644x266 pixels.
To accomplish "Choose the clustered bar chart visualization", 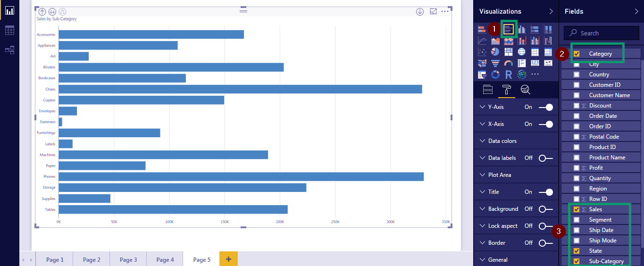I will pyautogui.click(x=509, y=29).
